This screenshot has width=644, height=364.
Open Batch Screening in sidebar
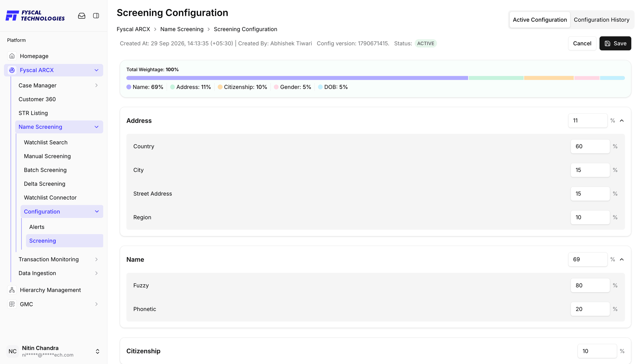coord(45,170)
